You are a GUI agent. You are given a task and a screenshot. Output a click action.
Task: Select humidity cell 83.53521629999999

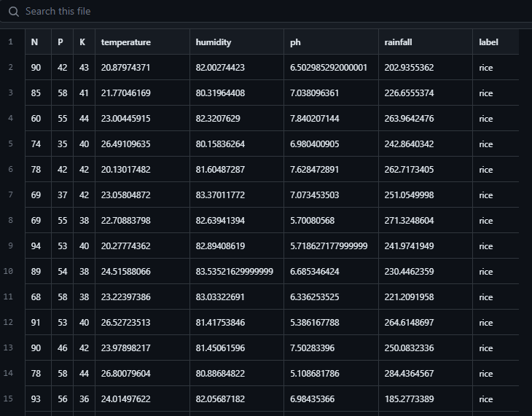point(237,271)
